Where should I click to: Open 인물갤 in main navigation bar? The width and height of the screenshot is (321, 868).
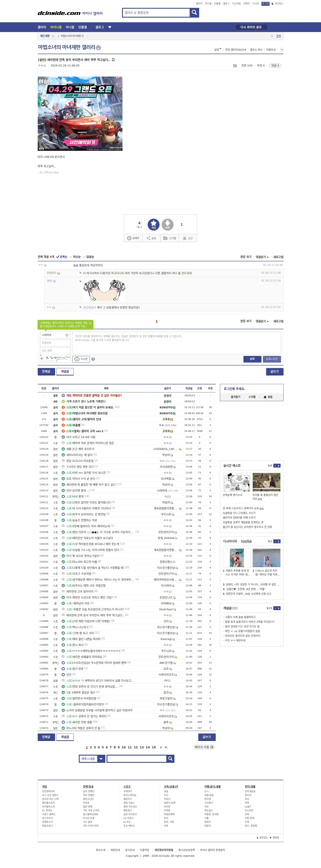pyautogui.click(x=82, y=27)
